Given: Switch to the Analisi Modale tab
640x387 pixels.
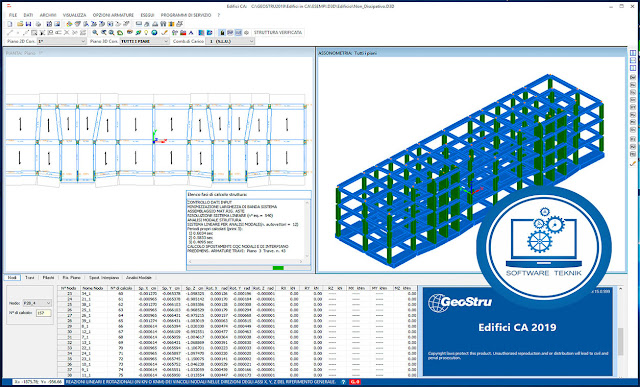Looking at the screenshot, I should (x=139, y=278).
